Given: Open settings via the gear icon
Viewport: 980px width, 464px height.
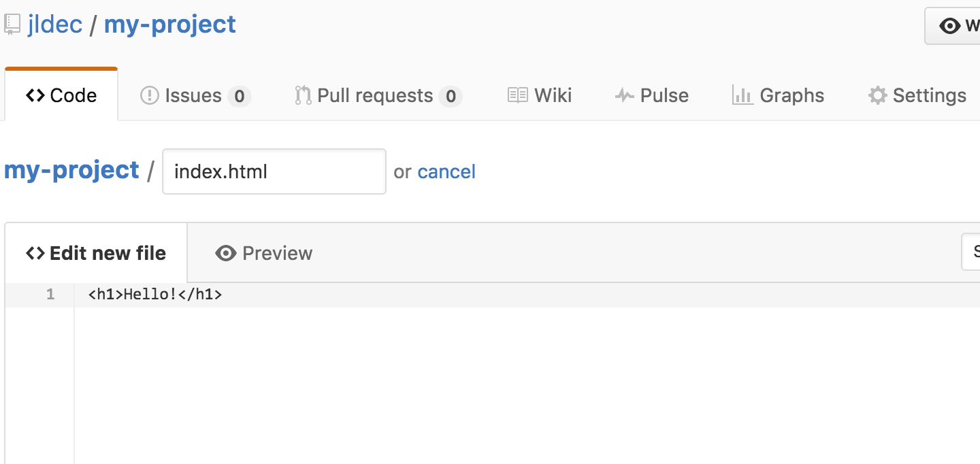Looking at the screenshot, I should tap(877, 95).
